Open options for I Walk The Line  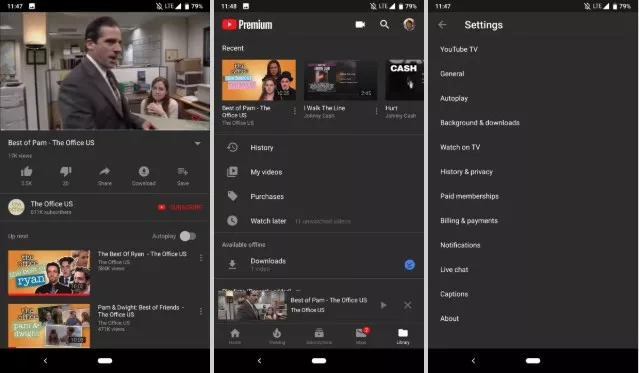pos(377,111)
